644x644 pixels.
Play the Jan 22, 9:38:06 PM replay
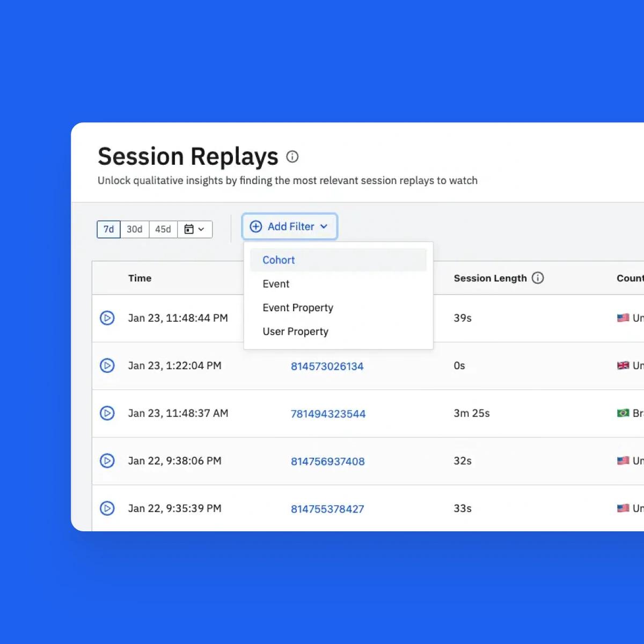click(x=107, y=461)
